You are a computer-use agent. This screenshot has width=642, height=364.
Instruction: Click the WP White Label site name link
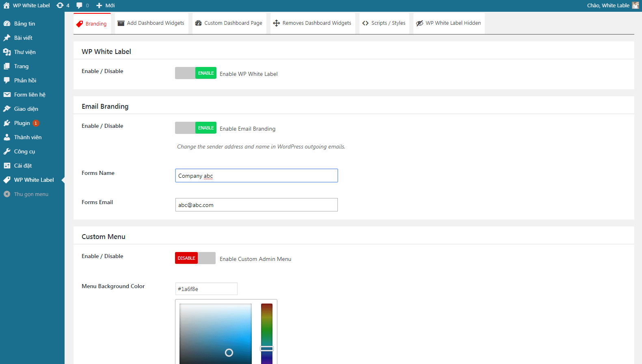[27, 5]
